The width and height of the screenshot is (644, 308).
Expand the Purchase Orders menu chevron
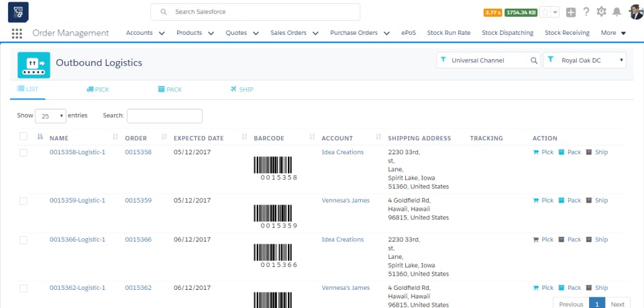pos(387,34)
